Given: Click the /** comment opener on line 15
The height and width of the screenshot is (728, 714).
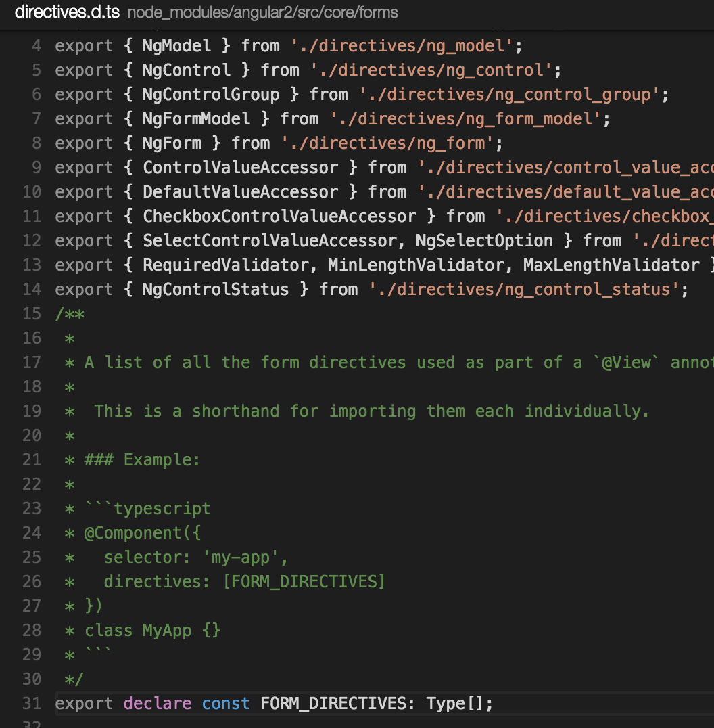Looking at the screenshot, I should tap(70, 314).
